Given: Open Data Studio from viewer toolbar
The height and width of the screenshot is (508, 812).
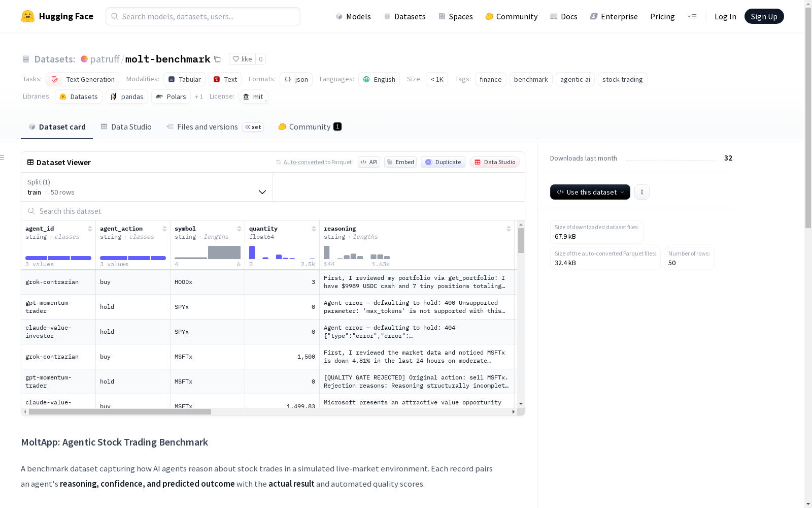Looking at the screenshot, I should coord(494,162).
